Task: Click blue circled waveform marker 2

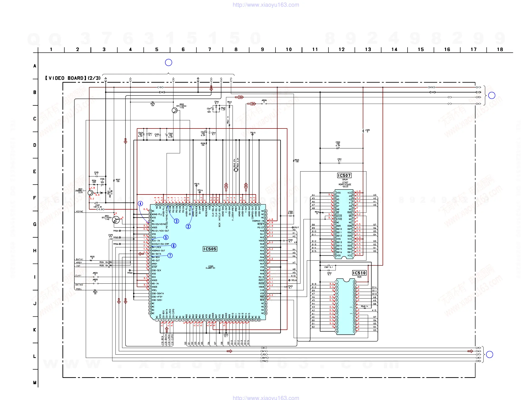Action: click(x=188, y=226)
